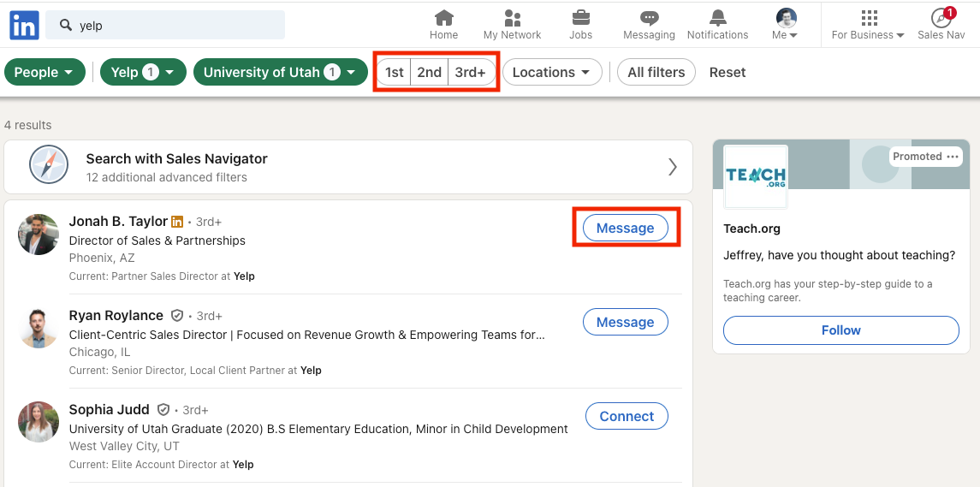The image size is (980, 487).
Task: Click 'Current: Elite Account Director at Yelp' text
Action: 161,465
